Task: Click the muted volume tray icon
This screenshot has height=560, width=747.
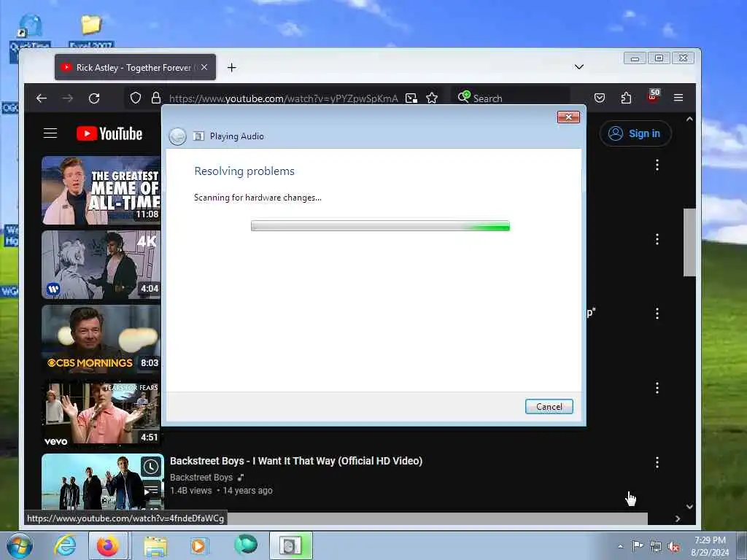Action: pos(673,547)
